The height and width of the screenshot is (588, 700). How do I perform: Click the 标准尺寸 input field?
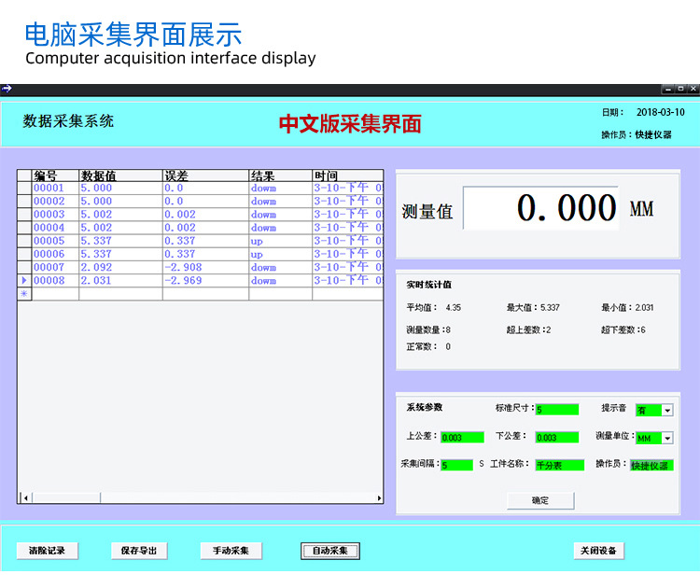556,410
